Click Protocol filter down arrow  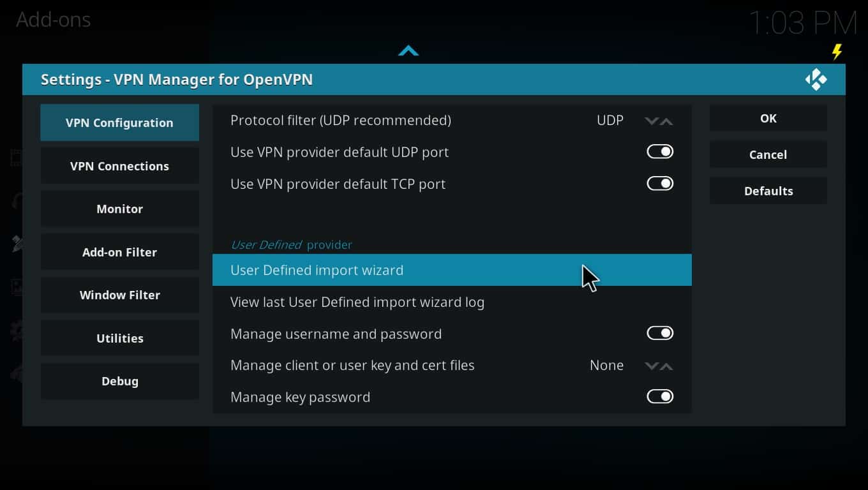(x=652, y=121)
